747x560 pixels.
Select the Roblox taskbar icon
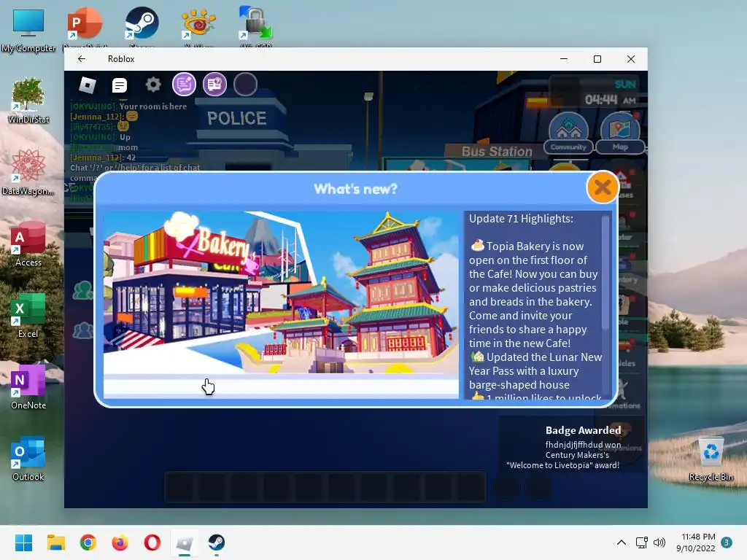[185, 542]
